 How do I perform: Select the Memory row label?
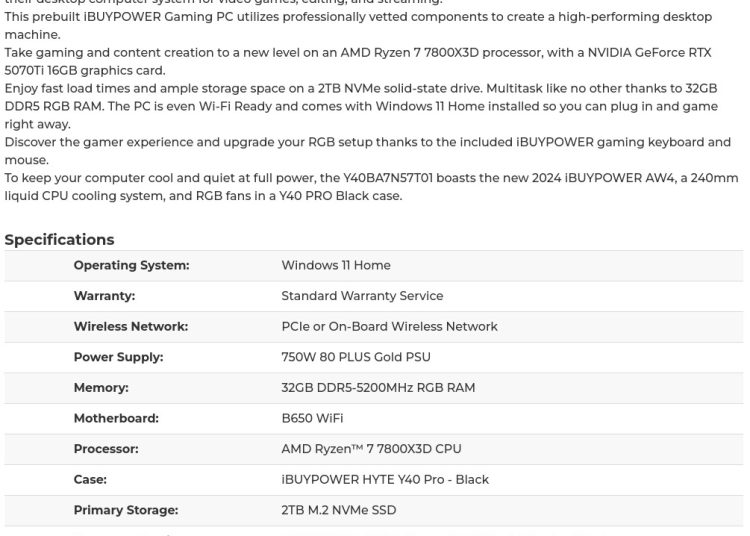coord(101,388)
